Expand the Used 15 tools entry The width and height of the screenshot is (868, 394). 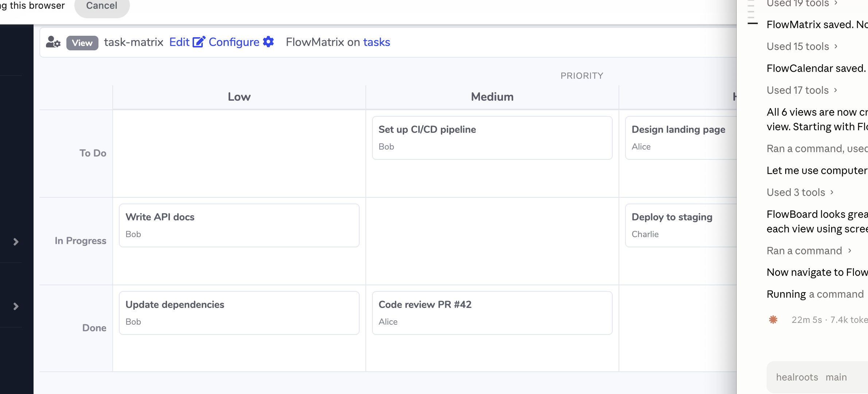click(802, 46)
